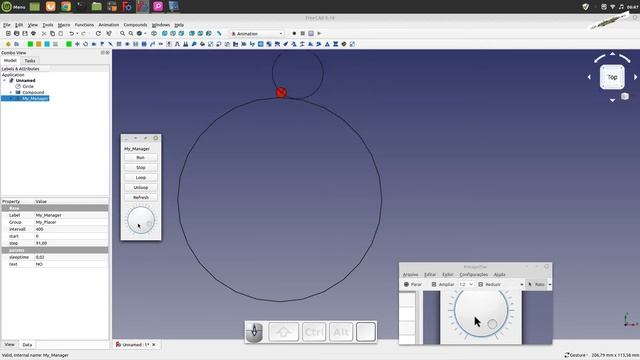Toggle the Rato mouse-follow button in magnifier
Viewport: 640px width, 360px height.
pos(536,284)
